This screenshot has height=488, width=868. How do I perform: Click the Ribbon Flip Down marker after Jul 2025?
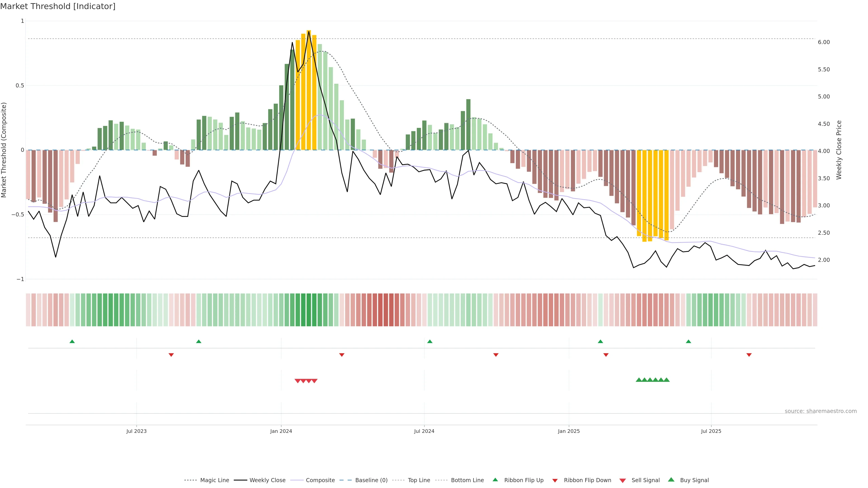point(749,355)
